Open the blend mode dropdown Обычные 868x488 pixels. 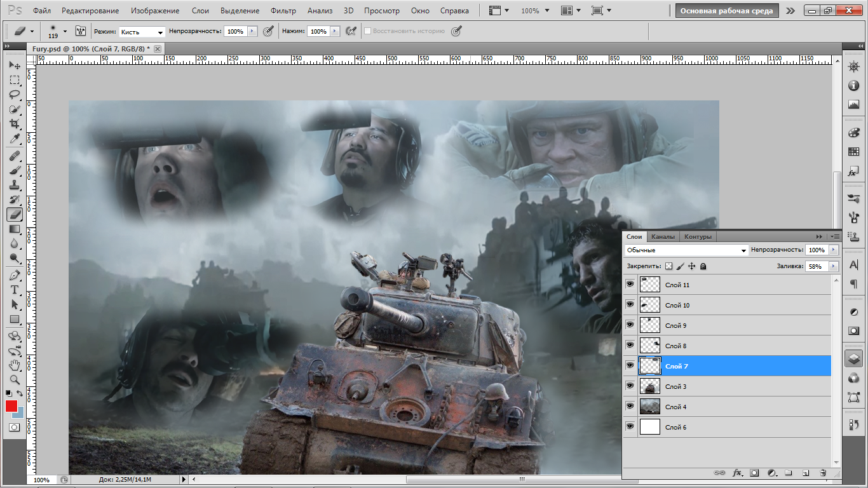pos(686,250)
